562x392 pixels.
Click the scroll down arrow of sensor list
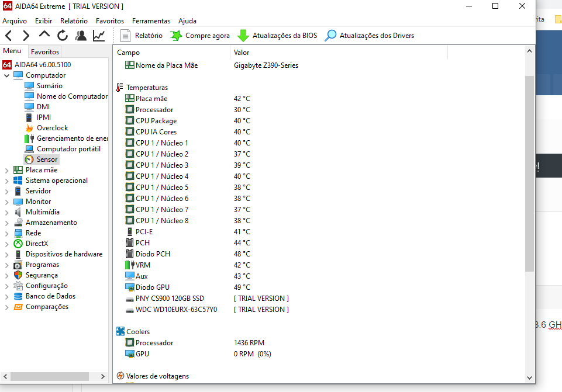coord(529,377)
